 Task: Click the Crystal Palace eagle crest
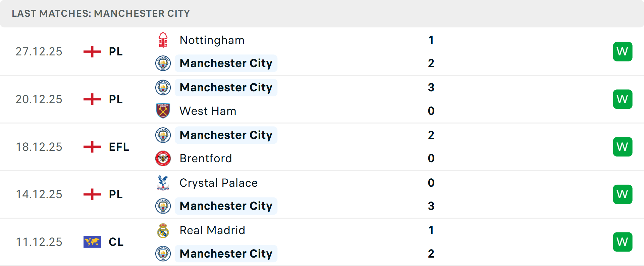pyautogui.click(x=163, y=183)
